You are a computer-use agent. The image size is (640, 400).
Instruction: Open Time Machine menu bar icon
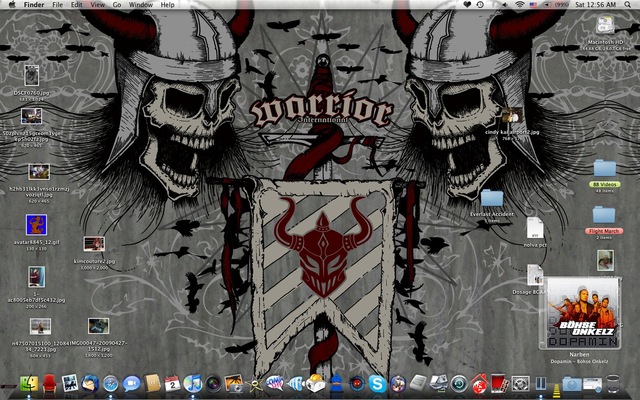tap(480, 4)
